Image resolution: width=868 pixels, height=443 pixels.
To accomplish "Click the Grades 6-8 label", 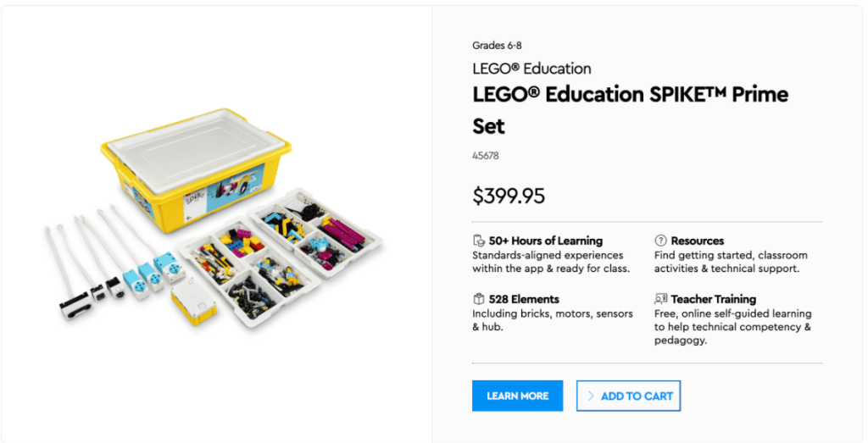I will pos(497,45).
